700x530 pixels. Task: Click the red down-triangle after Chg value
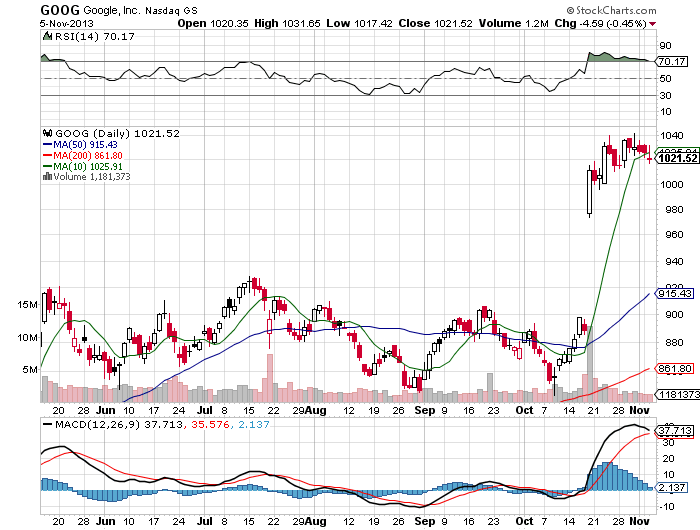click(653, 24)
